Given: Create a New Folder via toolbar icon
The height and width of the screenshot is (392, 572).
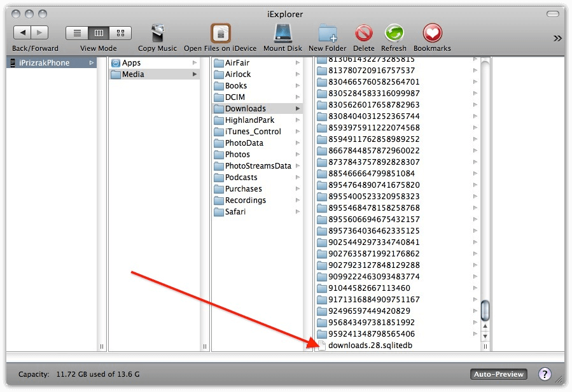Looking at the screenshot, I should click(x=327, y=34).
